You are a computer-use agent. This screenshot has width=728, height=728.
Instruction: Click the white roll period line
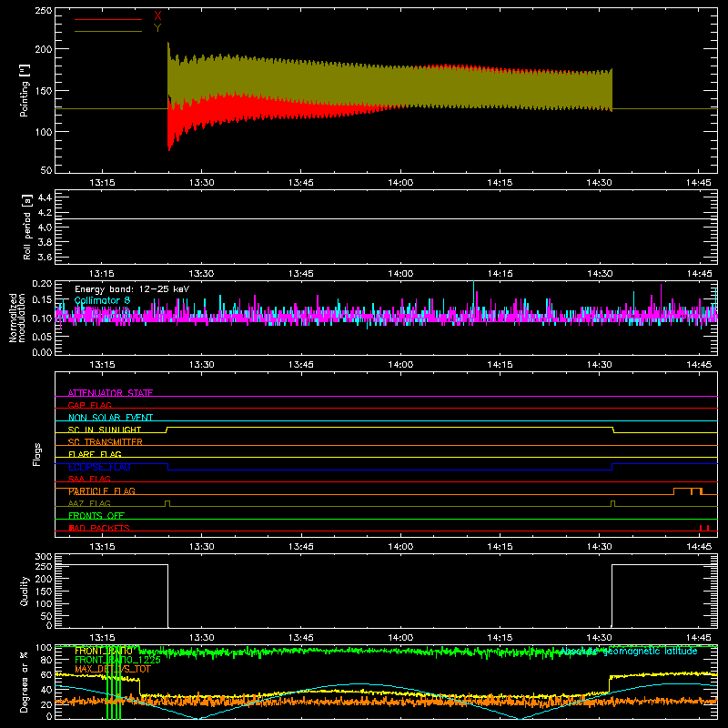(386, 218)
